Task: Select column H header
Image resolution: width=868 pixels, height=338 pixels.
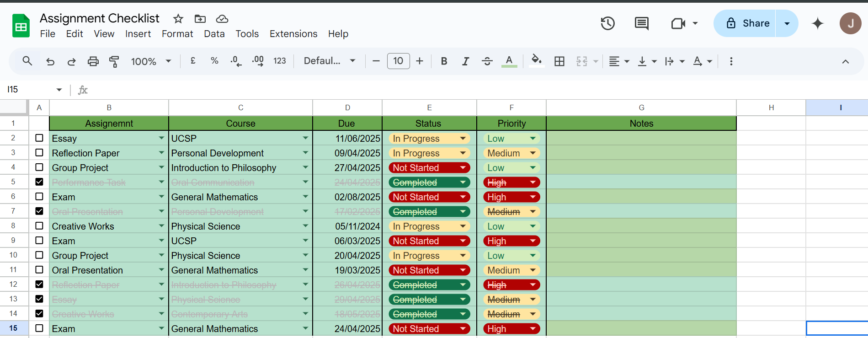Action: pos(771,107)
